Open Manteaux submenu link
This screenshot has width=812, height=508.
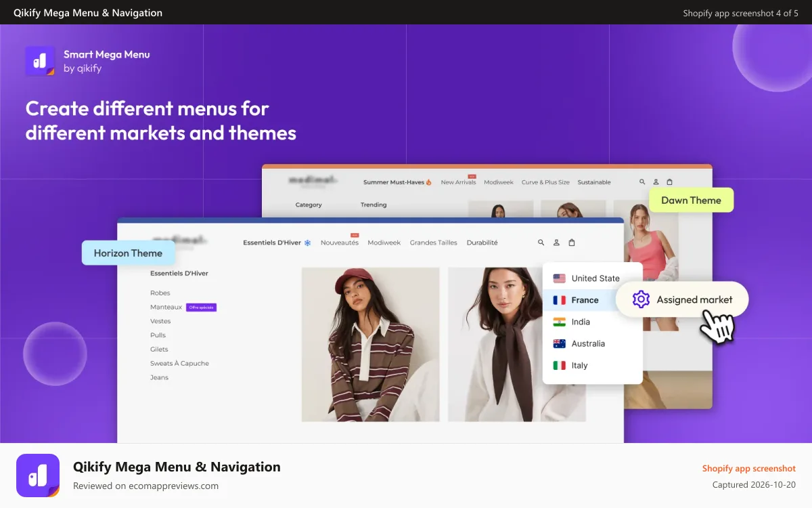click(166, 307)
